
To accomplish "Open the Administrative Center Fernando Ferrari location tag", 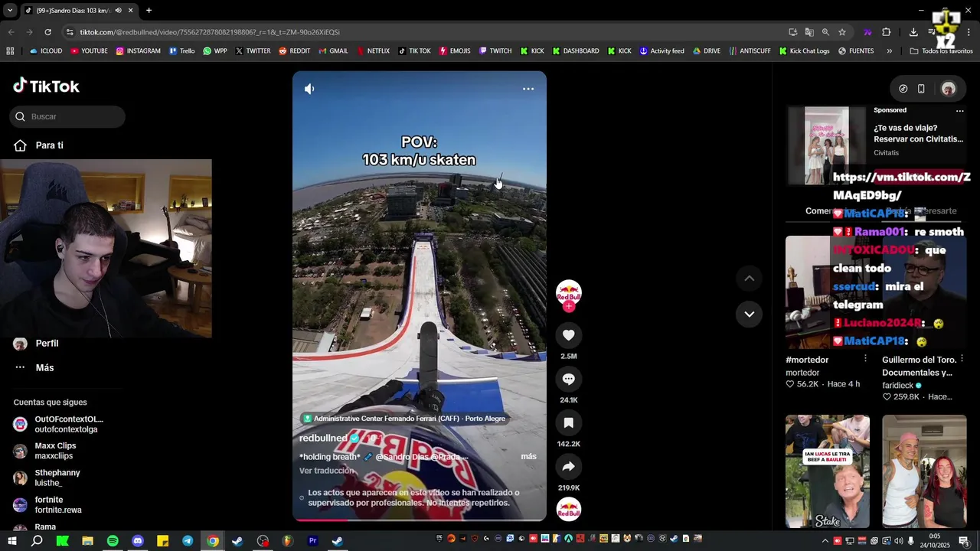I will (404, 419).
